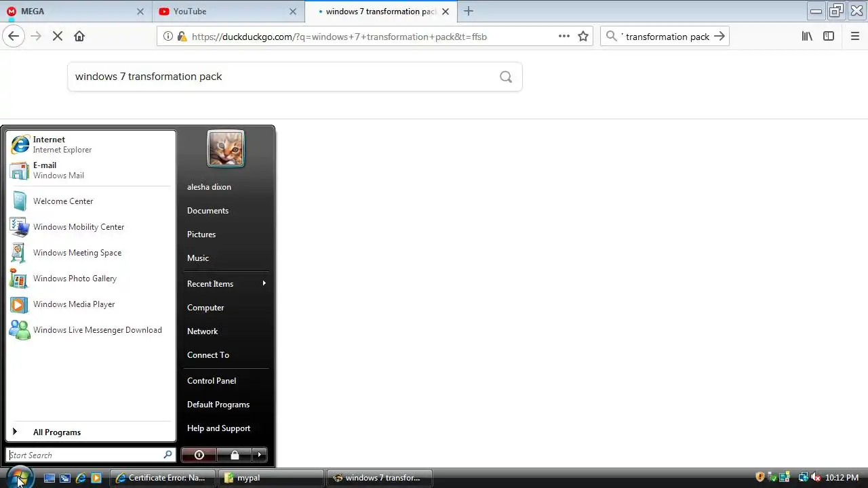This screenshot has height=488, width=868.
Task: Click Switch between windows quick launch icon
Action: [x=65, y=478]
